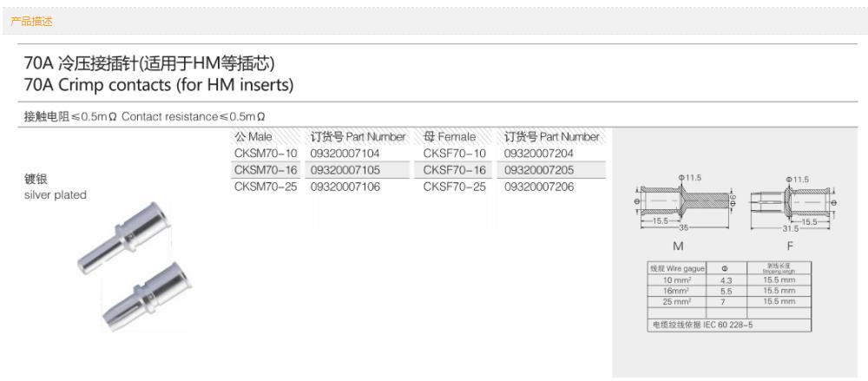Image resolution: width=868 pixels, height=381 pixels.
Task: Select male part number 09320007104
Action: coord(345,154)
